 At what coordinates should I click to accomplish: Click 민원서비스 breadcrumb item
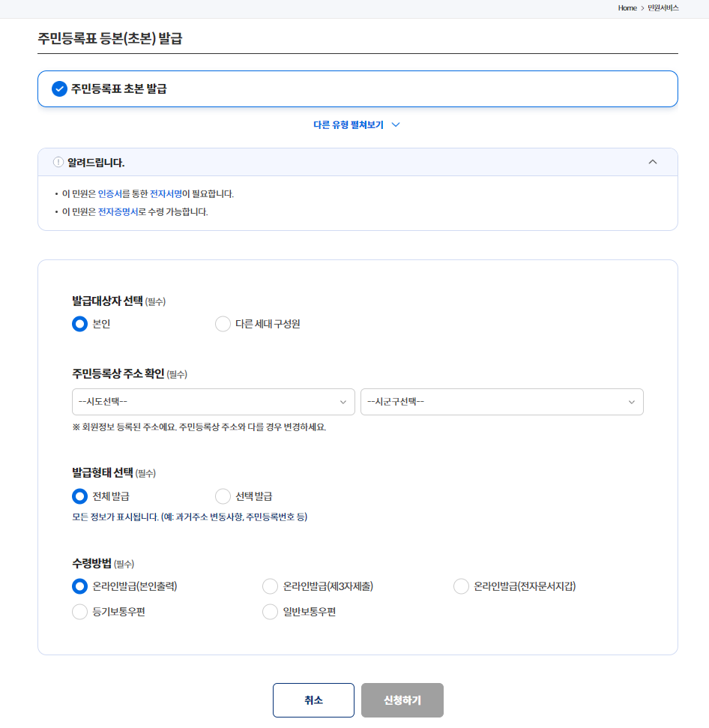[x=663, y=8]
